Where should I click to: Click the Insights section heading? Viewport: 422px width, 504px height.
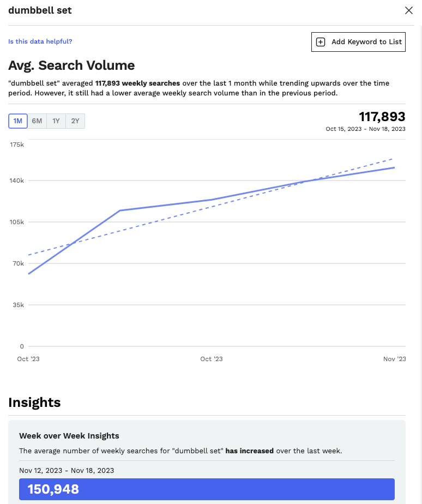pos(34,403)
